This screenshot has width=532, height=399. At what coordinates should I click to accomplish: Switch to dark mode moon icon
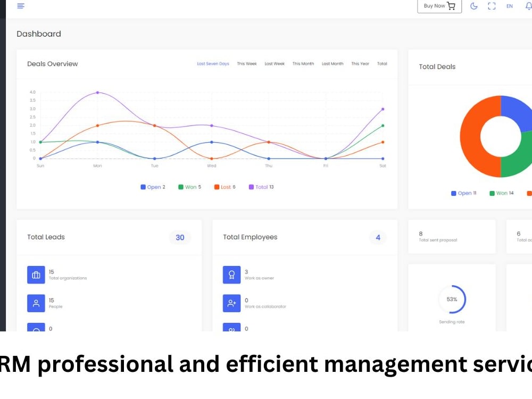(x=473, y=6)
